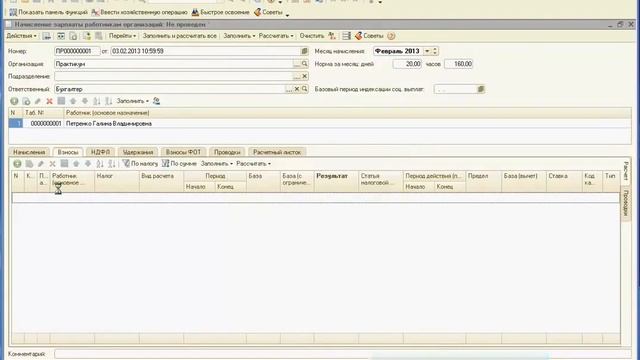640x360 pixels.
Task: Click Норма за месяц дней field
Action: tap(407, 64)
